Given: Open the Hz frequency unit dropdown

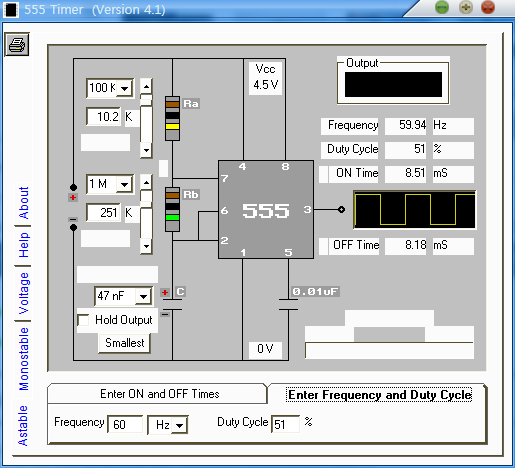Looking at the screenshot, I should [179, 425].
